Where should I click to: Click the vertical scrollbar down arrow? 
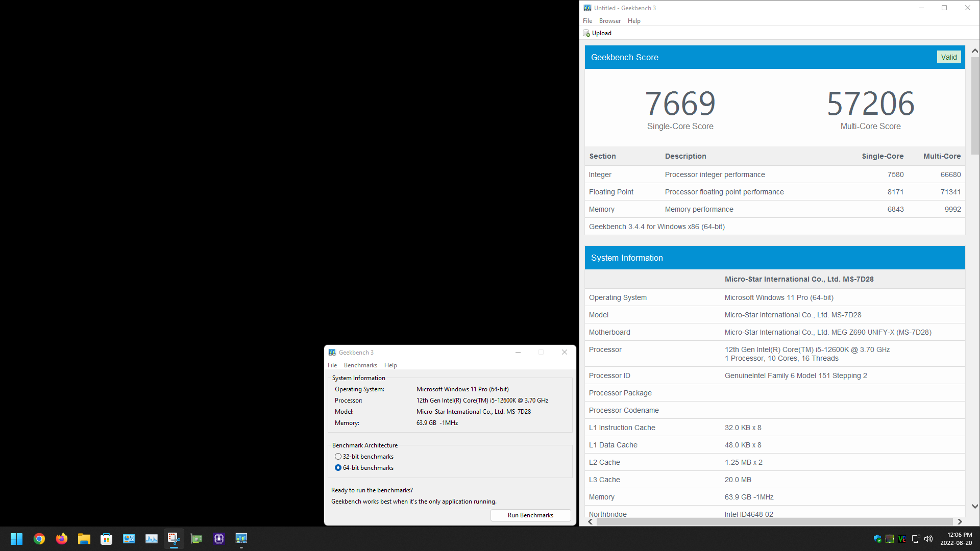click(x=975, y=507)
